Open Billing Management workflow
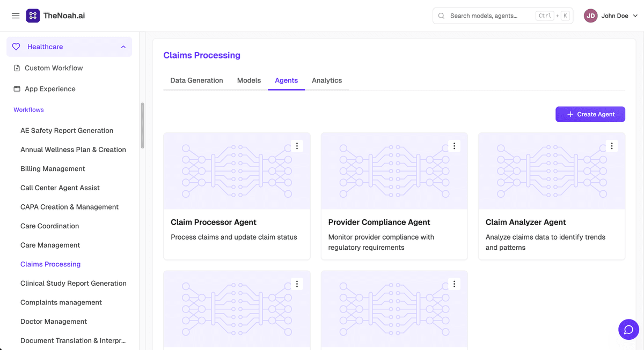The image size is (644, 350). [53, 169]
